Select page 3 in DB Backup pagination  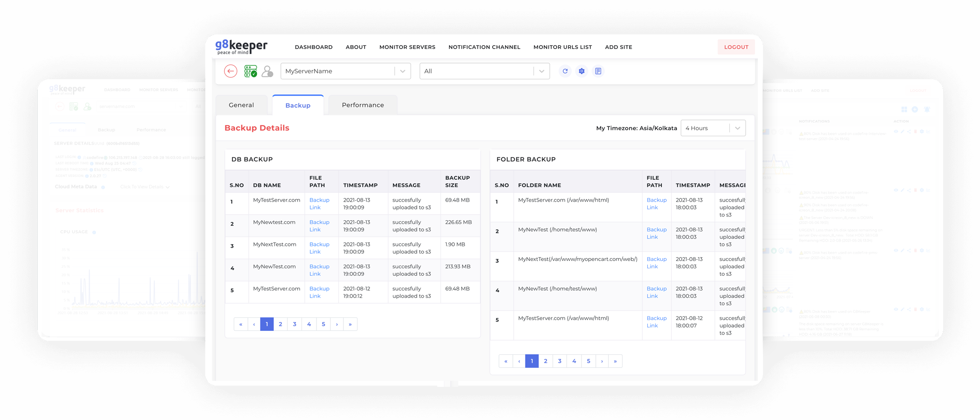coord(294,324)
